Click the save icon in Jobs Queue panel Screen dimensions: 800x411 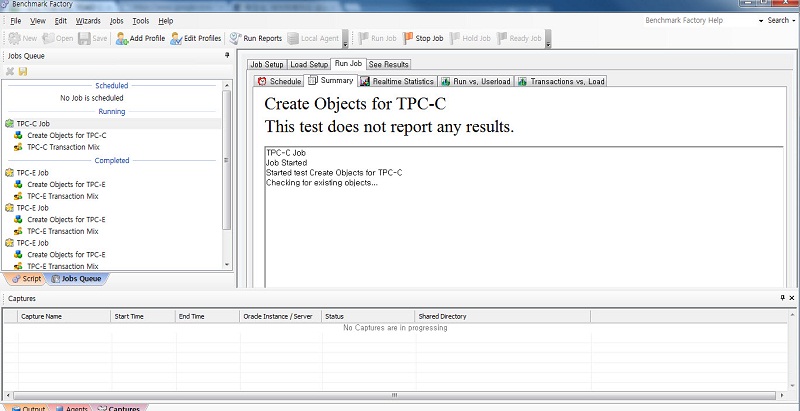23,71
